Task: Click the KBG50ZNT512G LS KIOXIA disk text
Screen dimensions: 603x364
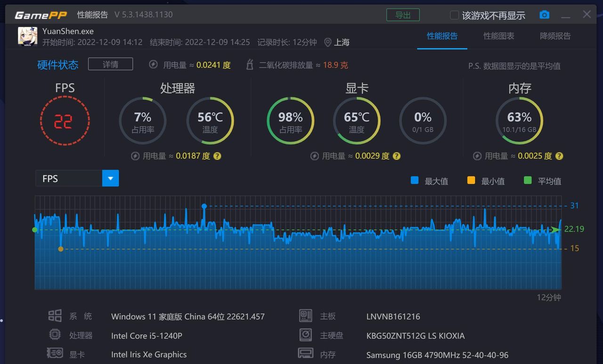Action: 416,336
